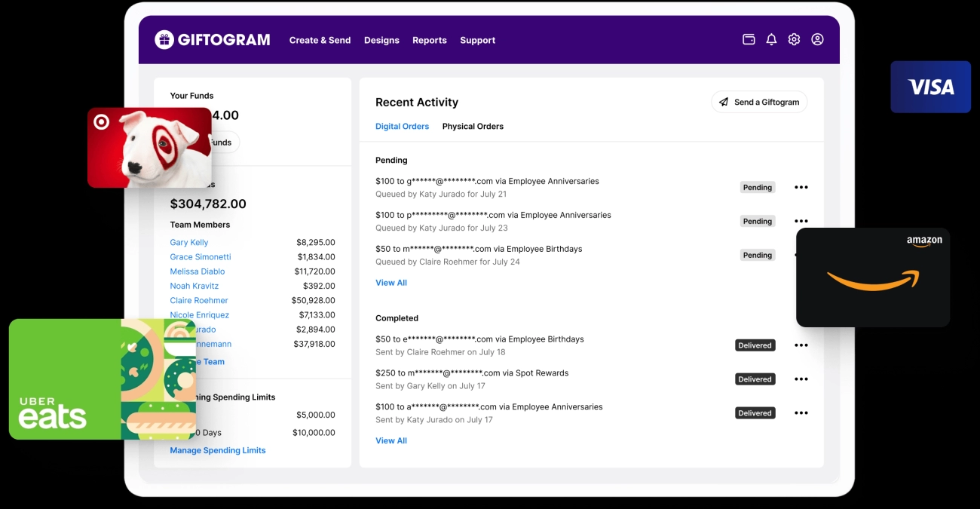This screenshot has width=980, height=509.
Task: Open options menu for July 21 pending order
Action: tap(801, 188)
